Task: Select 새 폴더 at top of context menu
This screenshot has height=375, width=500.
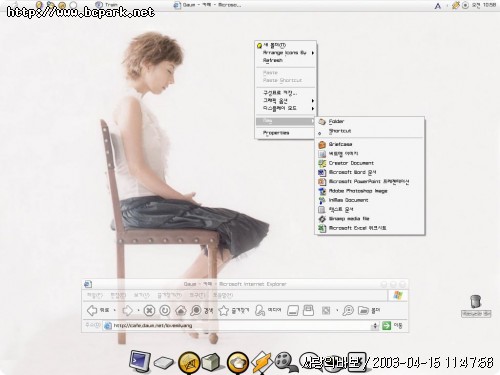Action: (x=285, y=45)
